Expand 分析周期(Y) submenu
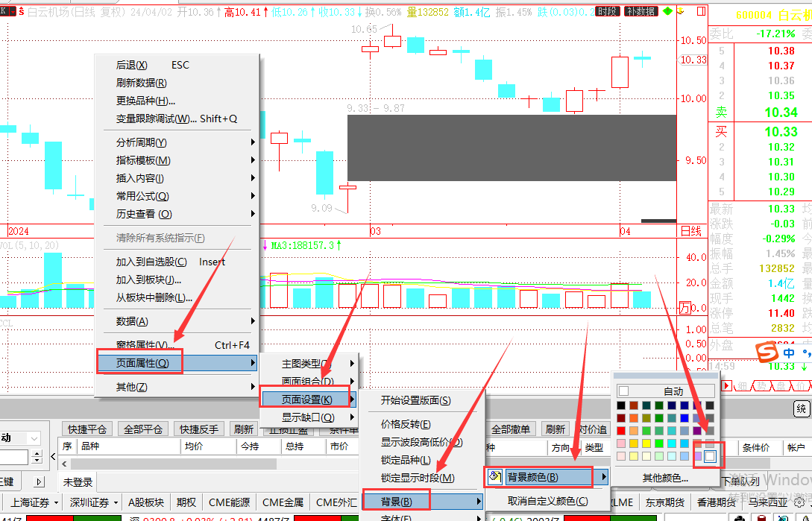812x521 pixels. 177,142
